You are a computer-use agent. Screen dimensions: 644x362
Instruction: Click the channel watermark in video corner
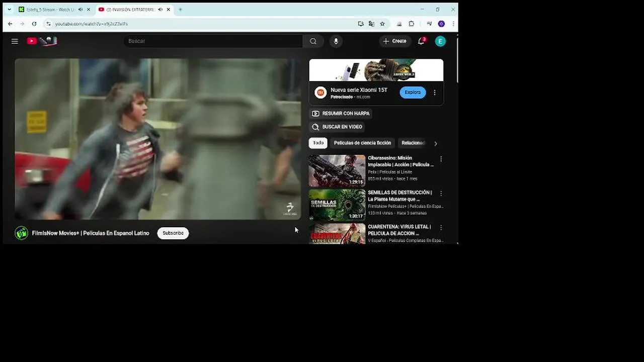tap(290, 209)
